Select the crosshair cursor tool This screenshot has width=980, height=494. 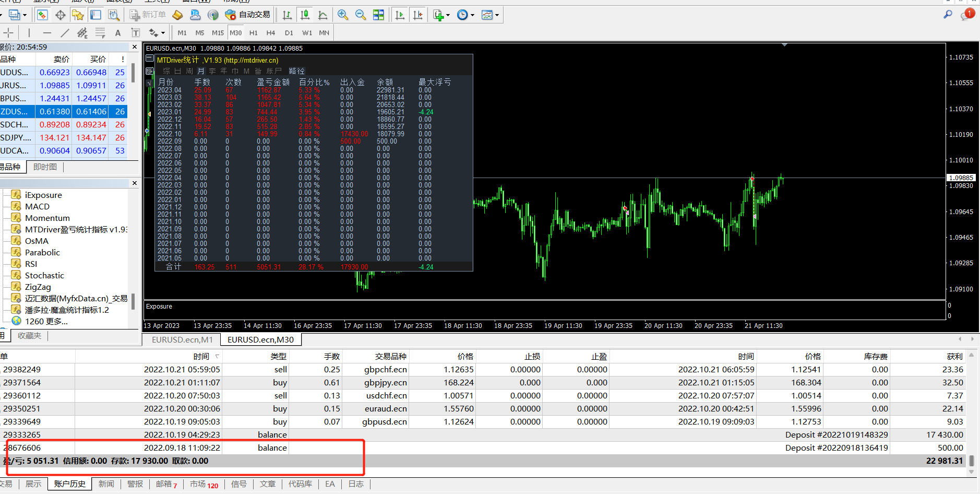[9, 33]
